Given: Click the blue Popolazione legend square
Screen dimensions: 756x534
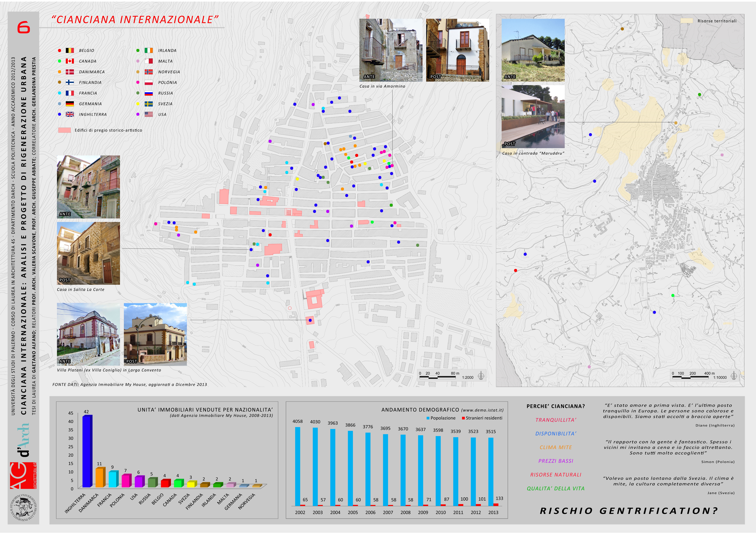Looking at the screenshot, I should click(428, 418).
